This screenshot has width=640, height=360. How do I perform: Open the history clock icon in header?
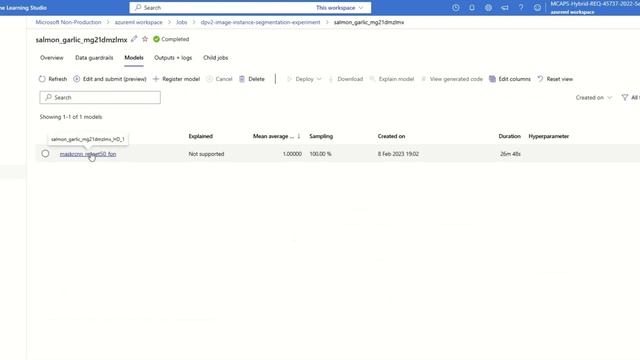click(456, 7)
